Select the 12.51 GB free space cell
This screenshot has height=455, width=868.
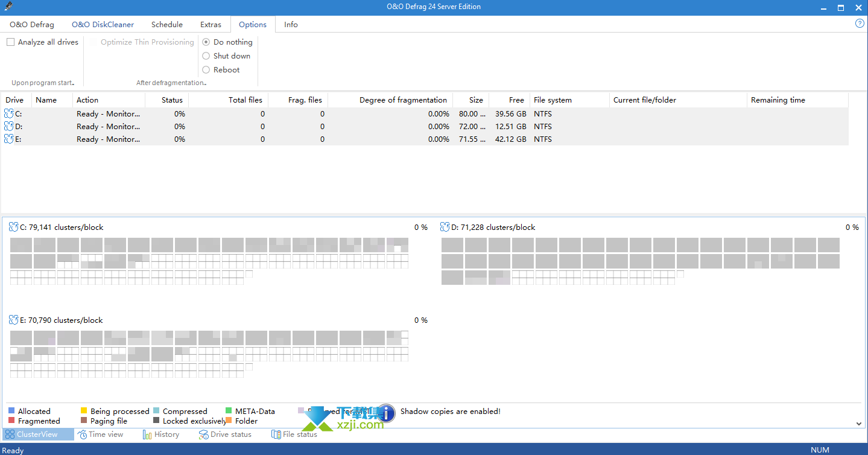(x=510, y=126)
